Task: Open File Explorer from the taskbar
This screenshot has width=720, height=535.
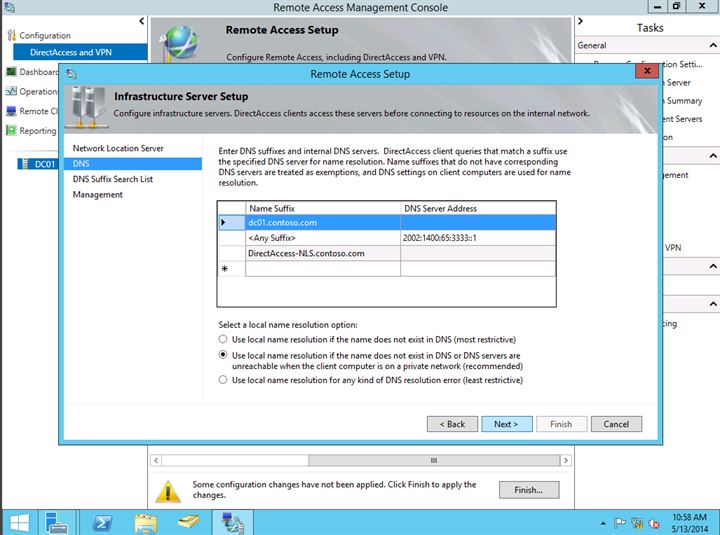Action: (x=146, y=523)
